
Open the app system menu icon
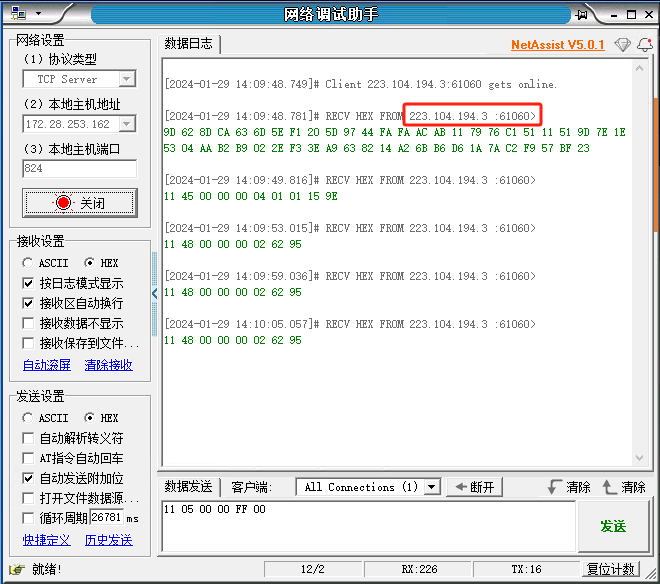(x=19, y=13)
